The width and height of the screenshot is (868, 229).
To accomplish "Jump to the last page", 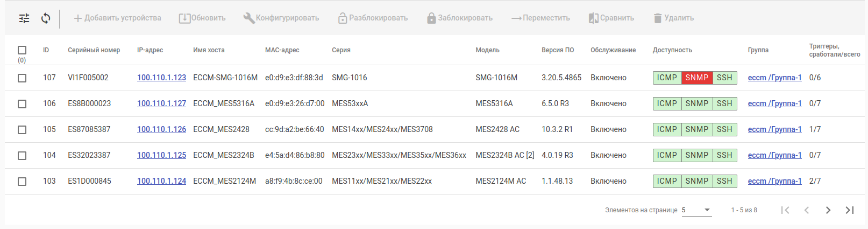I will click(x=849, y=210).
